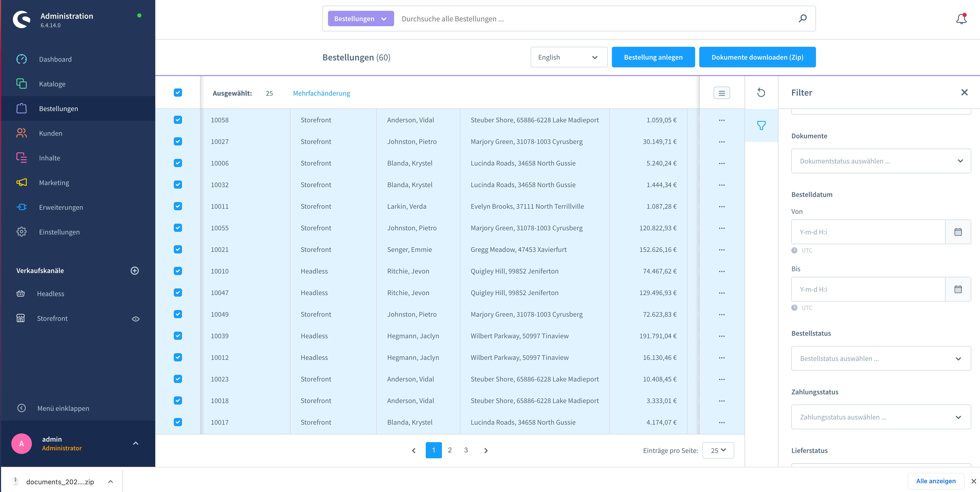Open Bestellungen in the sidebar menu
The width and height of the screenshot is (980, 492).
[x=58, y=108]
